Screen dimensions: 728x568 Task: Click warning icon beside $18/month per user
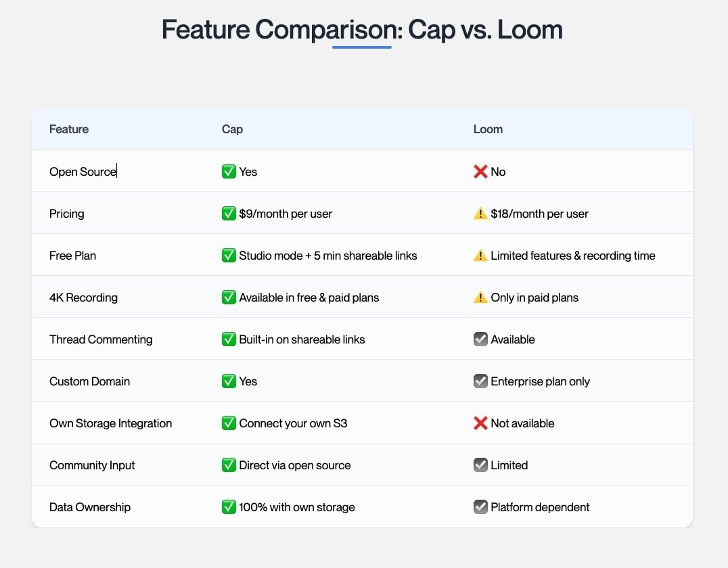point(480,214)
